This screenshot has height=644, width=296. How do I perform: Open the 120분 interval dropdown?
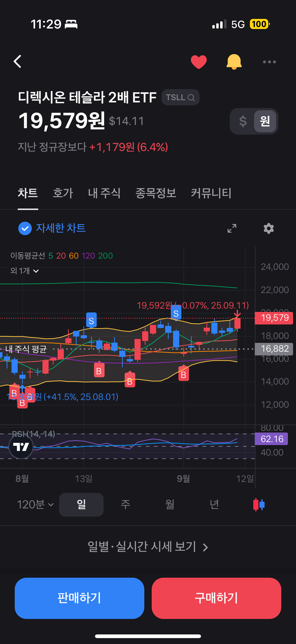click(x=35, y=504)
